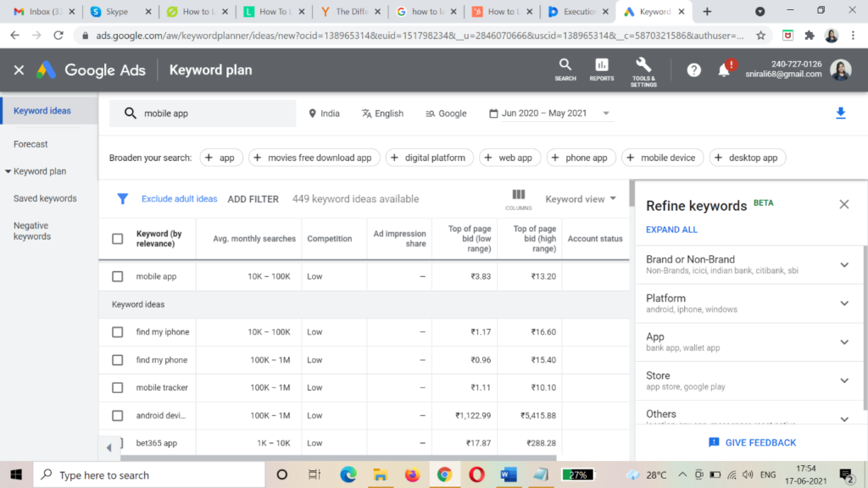The width and height of the screenshot is (868, 488).
Task: Open Chrome extensions puzzle icon
Action: tap(810, 36)
